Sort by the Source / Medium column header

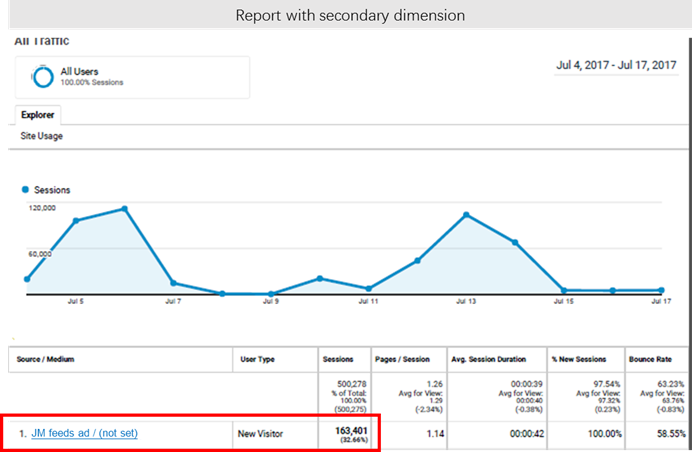tap(46, 359)
